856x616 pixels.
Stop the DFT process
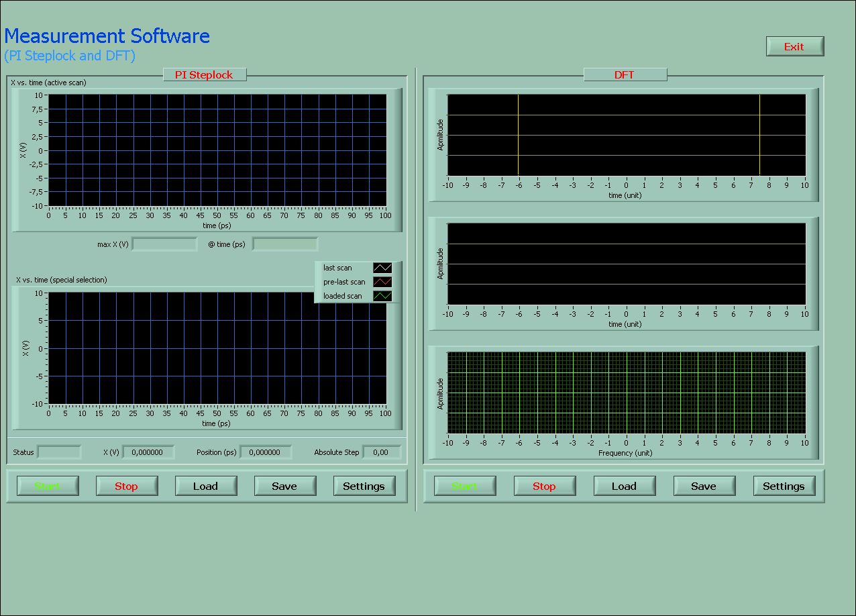pos(545,486)
